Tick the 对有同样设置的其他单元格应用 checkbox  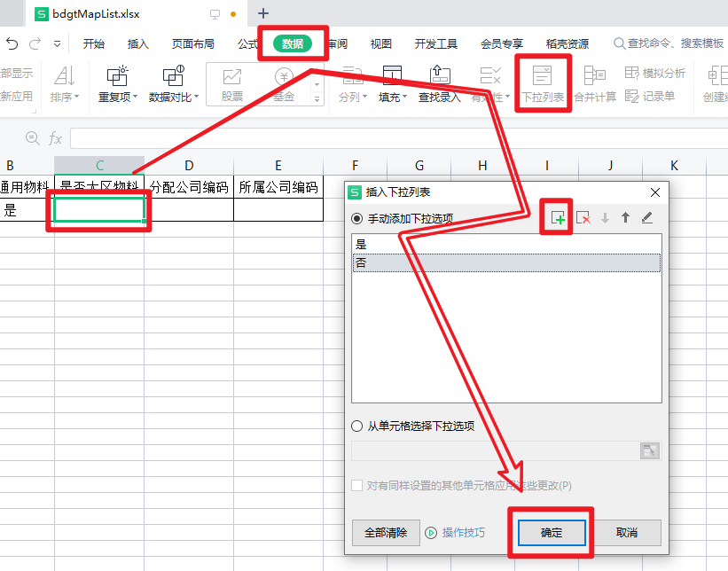(357, 486)
